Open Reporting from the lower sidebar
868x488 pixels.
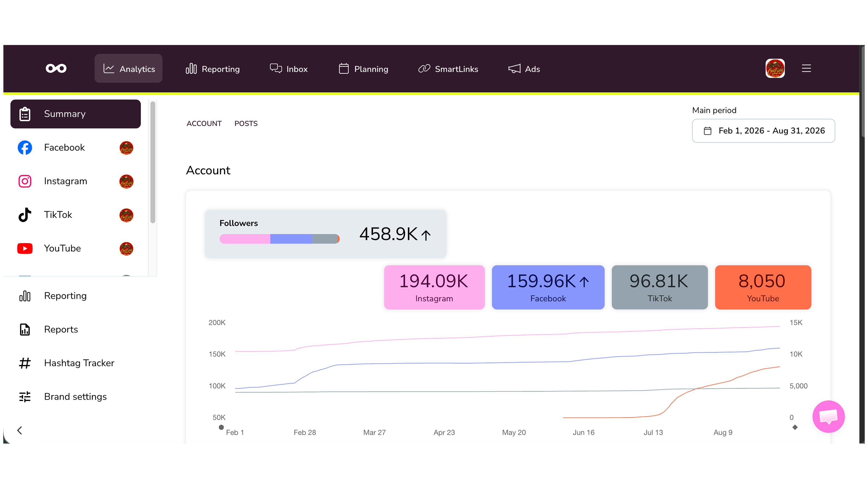coord(75,296)
